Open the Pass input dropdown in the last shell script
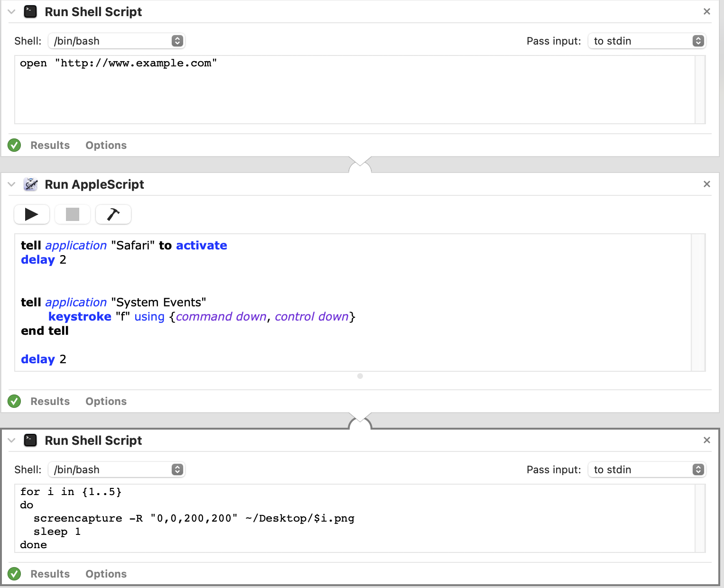 click(x=647, y=469)
